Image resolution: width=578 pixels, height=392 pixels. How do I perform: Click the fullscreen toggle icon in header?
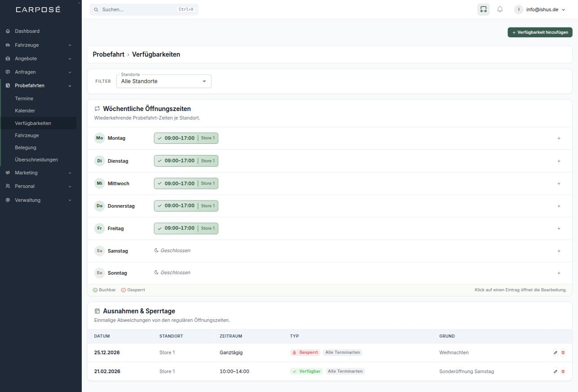pos(483,9)
